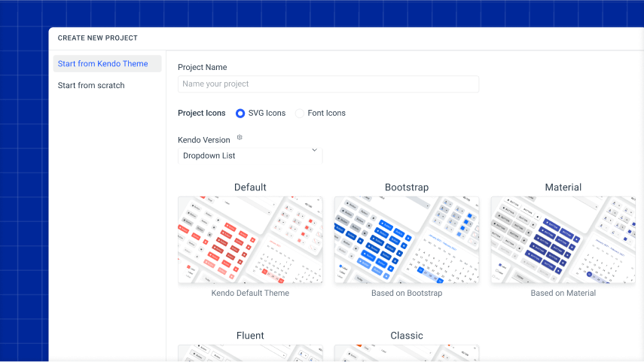
Task: Click the Kendo Version dropdown chevron arrow
Action: coord(315,151)
